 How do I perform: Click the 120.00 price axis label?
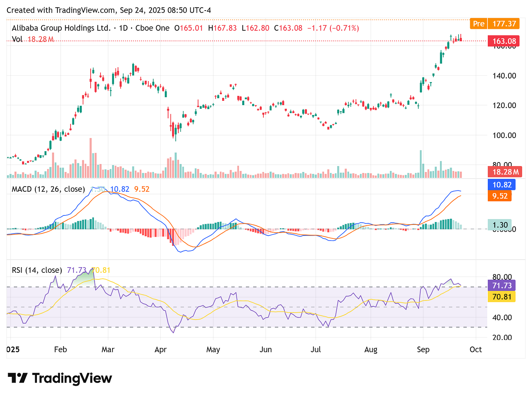coord(504,106)
